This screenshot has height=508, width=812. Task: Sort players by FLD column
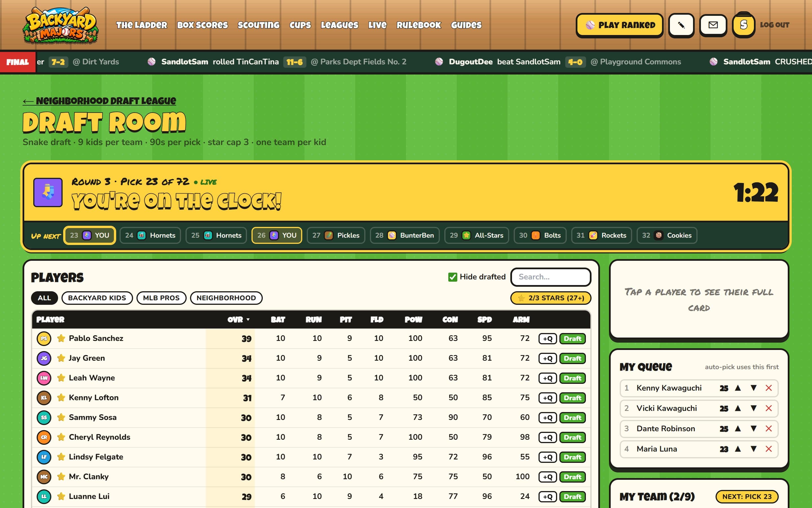point(377,319)
